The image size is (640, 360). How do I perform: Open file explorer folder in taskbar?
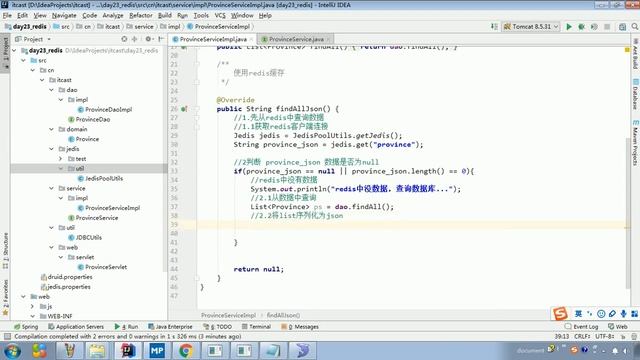tap(98, 351)
